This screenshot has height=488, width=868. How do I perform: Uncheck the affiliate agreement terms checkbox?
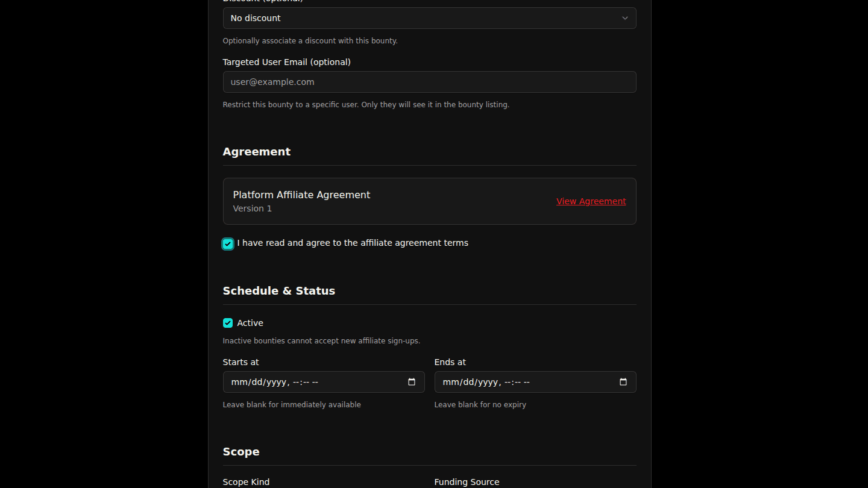(x=228, y=244)
